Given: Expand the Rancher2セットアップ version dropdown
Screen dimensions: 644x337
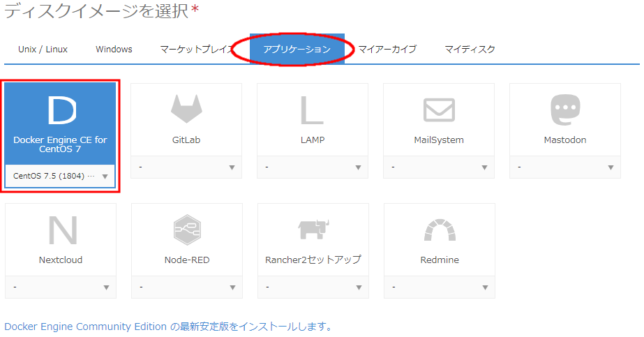Looking at the screenshot, I should (313, 287).
